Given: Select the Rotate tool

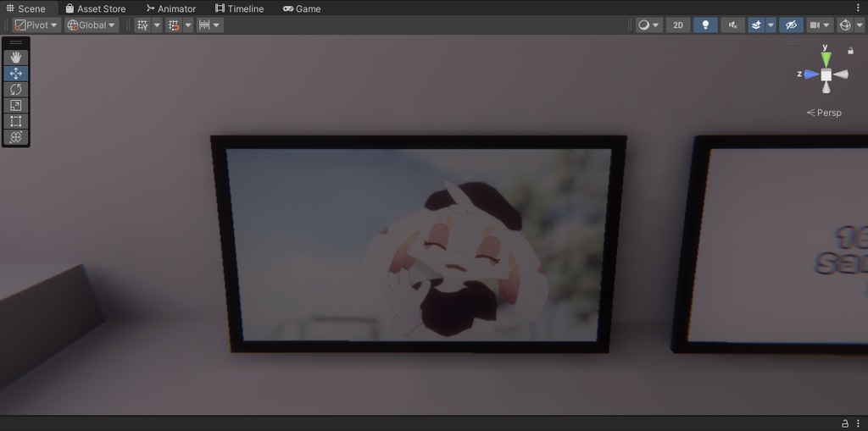Looking at the screenshot, I should click(15, 90).
